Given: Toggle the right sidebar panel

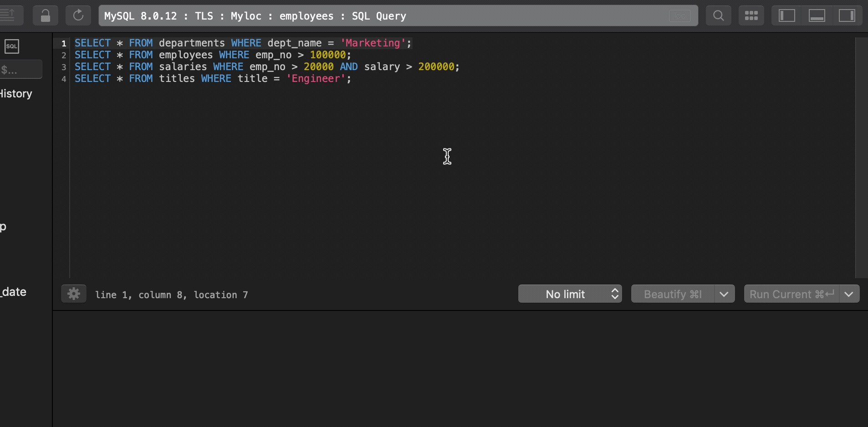Looking at the screenshot, I should click(x=847, y=16).
